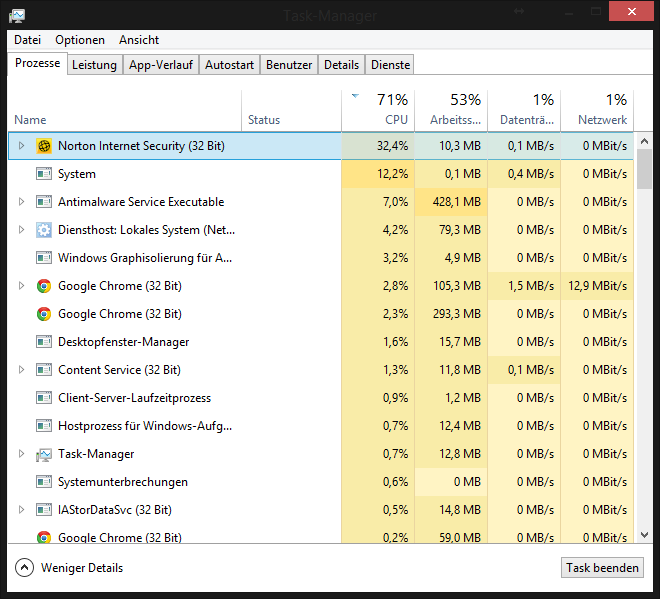Click the Hostprozess für Windows-Aufg icon
The image size is (660, 599).
click(x=44, y=426)
